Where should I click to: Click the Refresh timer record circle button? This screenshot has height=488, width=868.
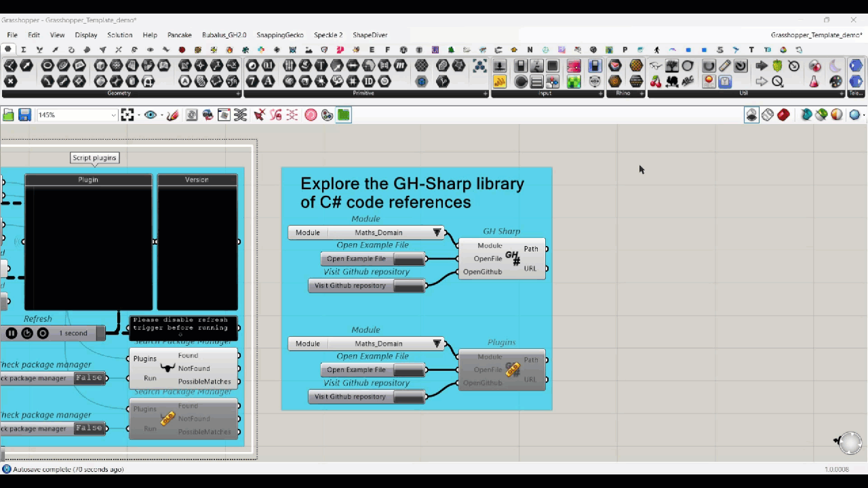pyautogui.click(x=43, y=333)
